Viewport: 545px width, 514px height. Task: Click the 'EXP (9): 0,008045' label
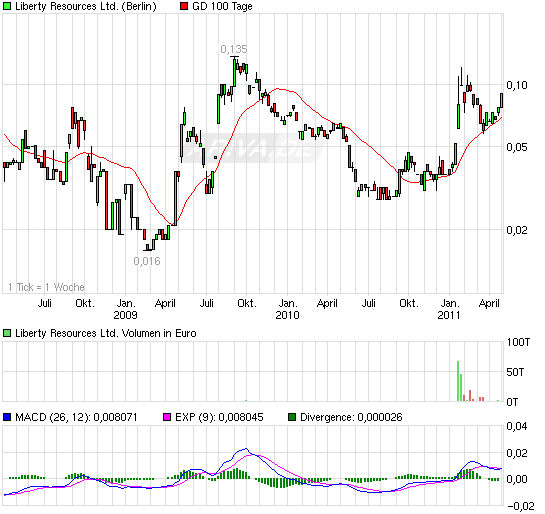pyautogui.click(x=219, y=417)
